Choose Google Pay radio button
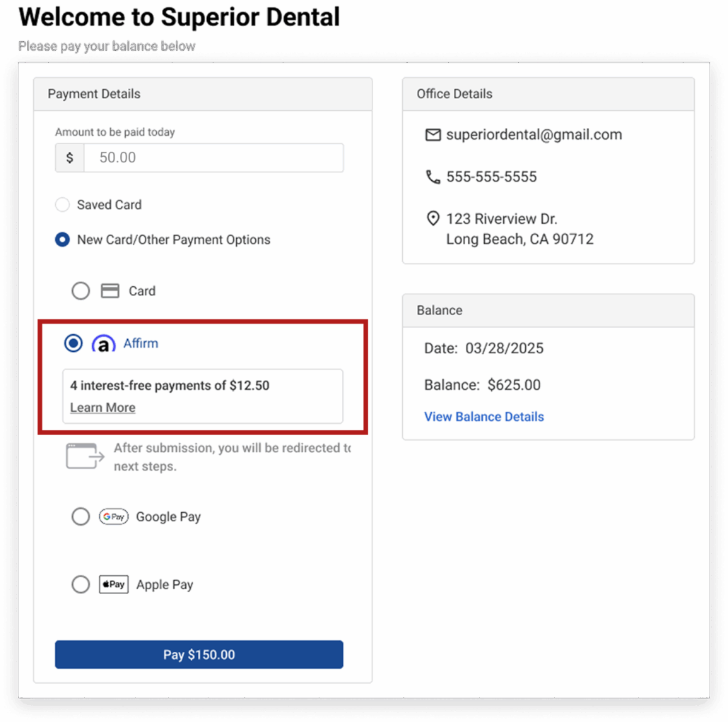This screenshot has height=722, width=728. point(81,517)
